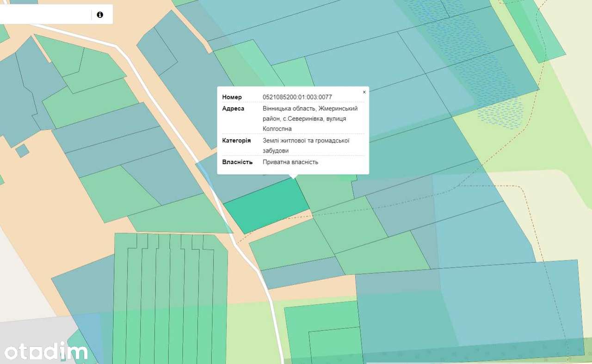Select the cadastral number 0521085200:01:003:0077
Screen dimensions: 592x364
tap(297, 97)
